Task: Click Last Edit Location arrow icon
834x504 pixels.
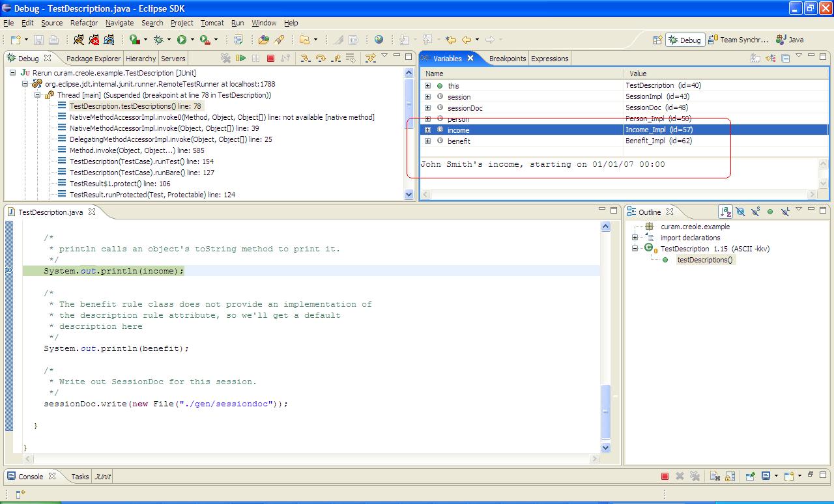Action: [x=450, y=40]
